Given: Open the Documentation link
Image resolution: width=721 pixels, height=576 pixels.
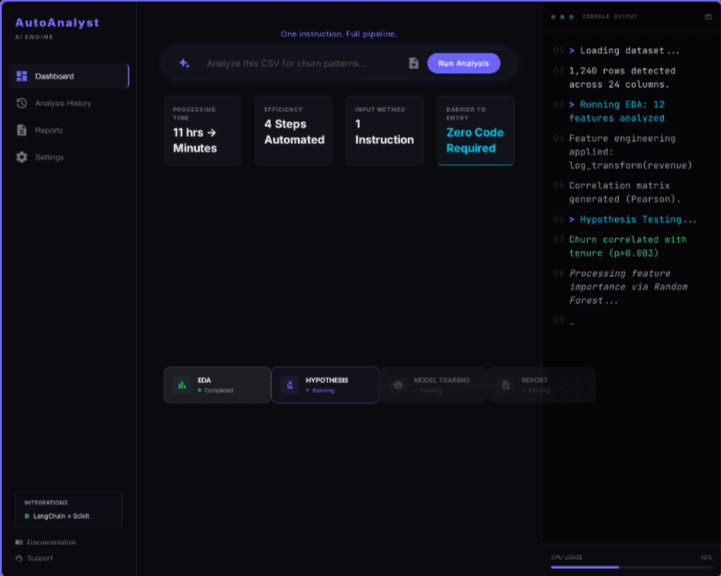Looking at the screenshot, I should pyautogui.click(x=51, y=542).
